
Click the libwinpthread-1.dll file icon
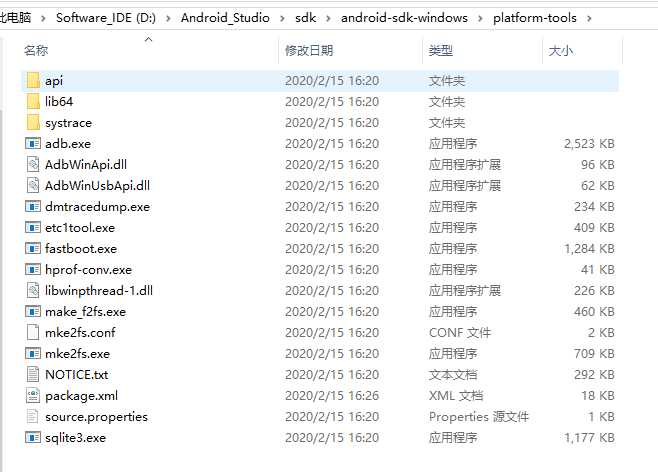coord(33,290)
